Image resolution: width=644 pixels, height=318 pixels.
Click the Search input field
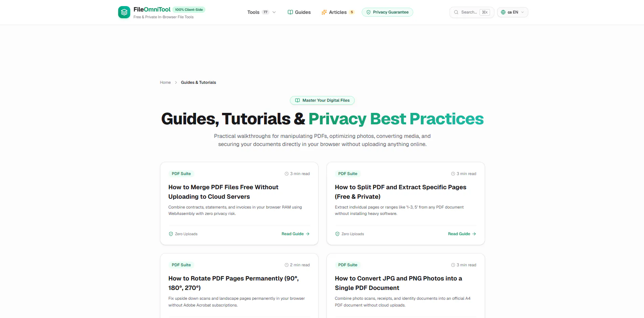472,12
